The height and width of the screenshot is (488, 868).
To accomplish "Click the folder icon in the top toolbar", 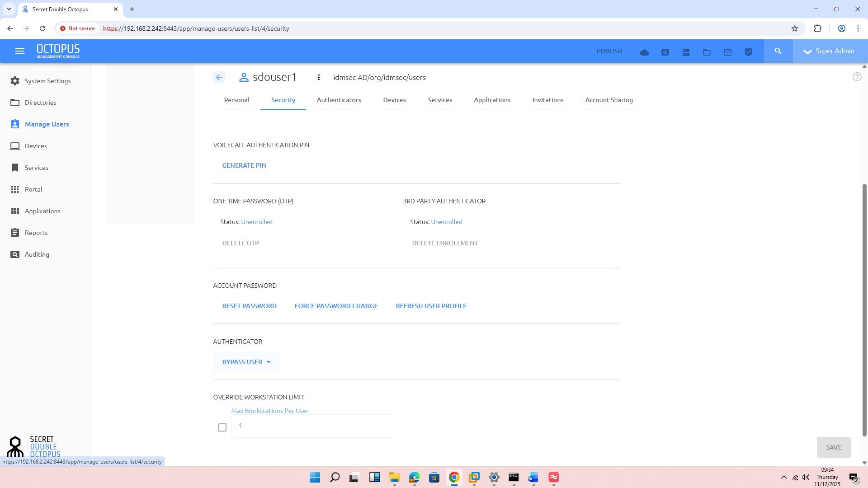I will [x=706, y=52].
